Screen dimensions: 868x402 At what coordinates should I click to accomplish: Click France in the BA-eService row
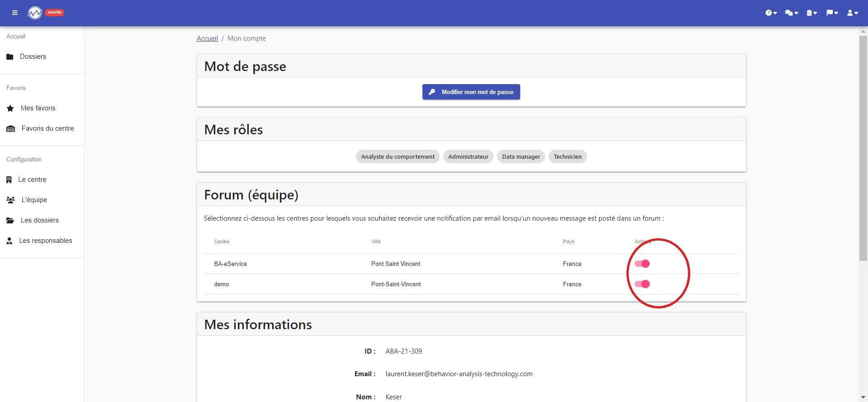click(572, 264)
